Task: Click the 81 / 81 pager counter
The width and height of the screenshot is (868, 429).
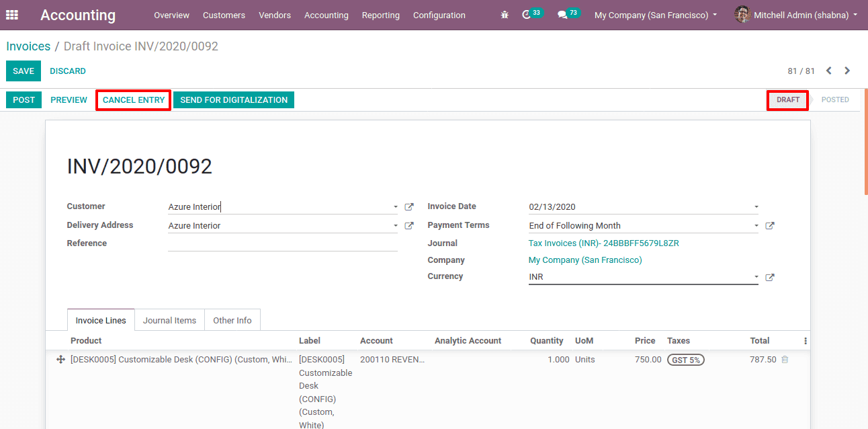Action: (801, 71)
